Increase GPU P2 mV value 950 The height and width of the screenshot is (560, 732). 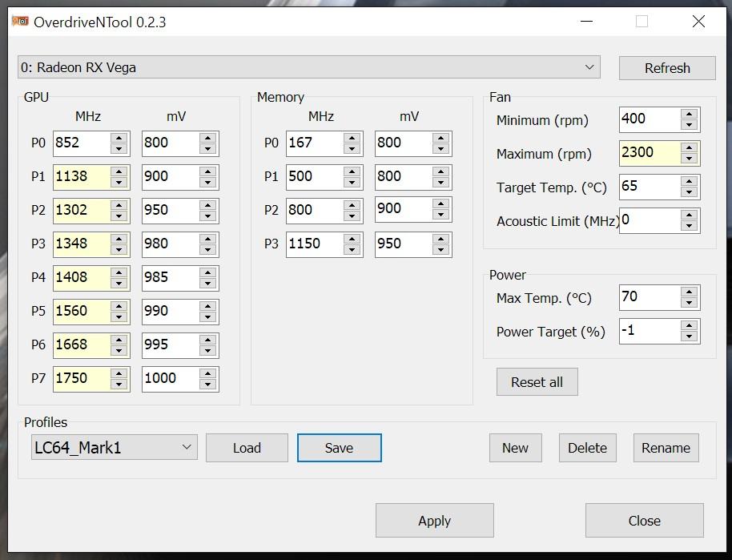[207, 205]
